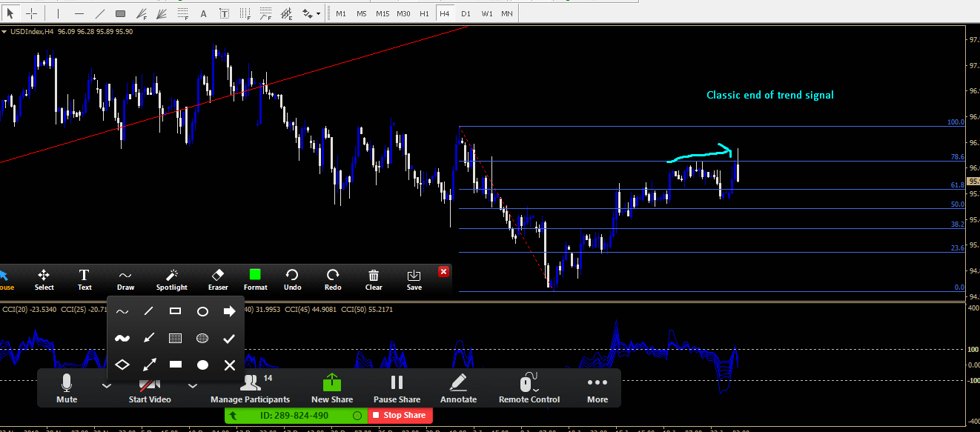Pick the arrow shape in the Draw menu
This screenshot has height=432, width=980.
point(230,311)
